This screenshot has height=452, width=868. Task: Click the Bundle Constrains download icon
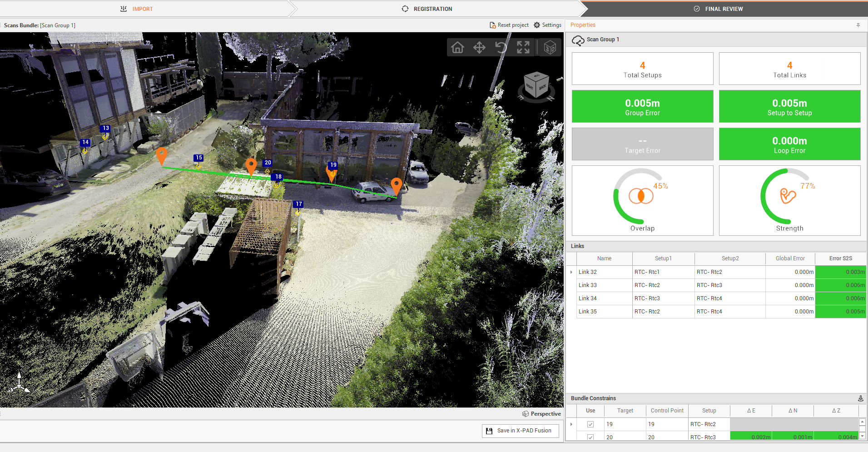pos(860,398)
